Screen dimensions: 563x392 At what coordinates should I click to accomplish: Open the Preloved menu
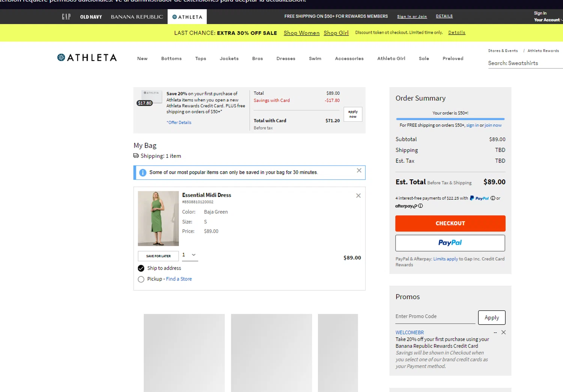453,59
